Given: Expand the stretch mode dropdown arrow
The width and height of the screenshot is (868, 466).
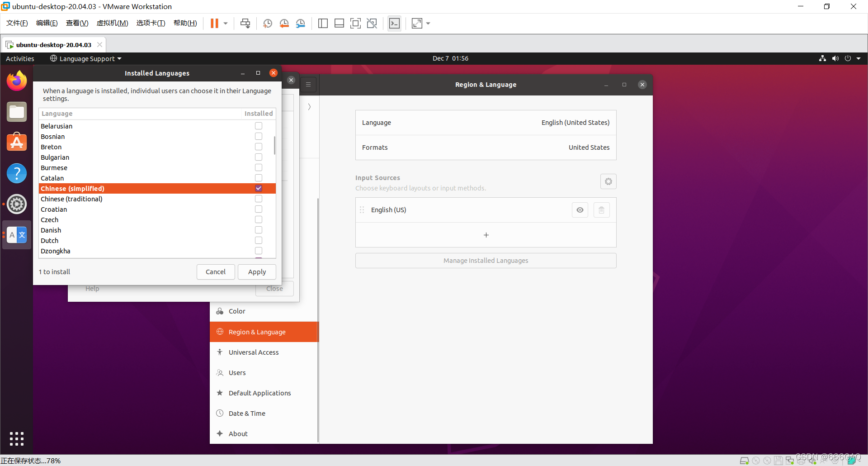Looking at the screenshot, I should 428,23.
